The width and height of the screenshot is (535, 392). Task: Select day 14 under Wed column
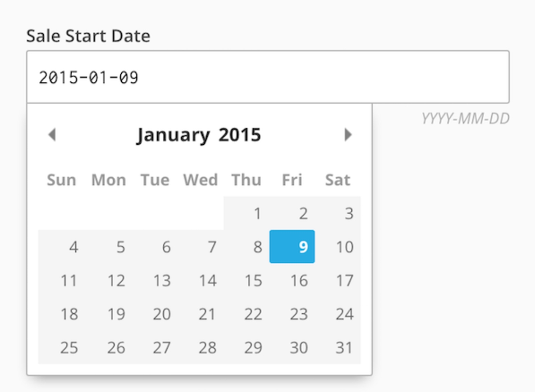(x=201, y=280)
